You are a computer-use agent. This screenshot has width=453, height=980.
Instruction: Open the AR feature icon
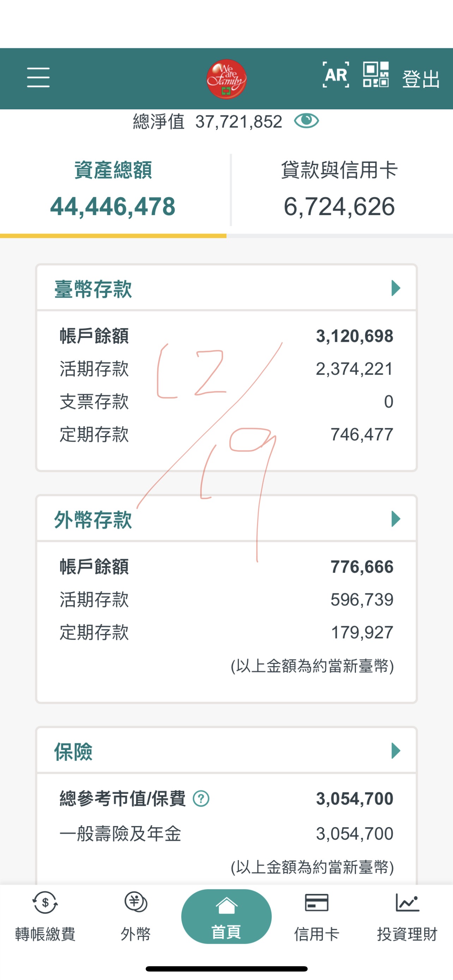point(336,75)
